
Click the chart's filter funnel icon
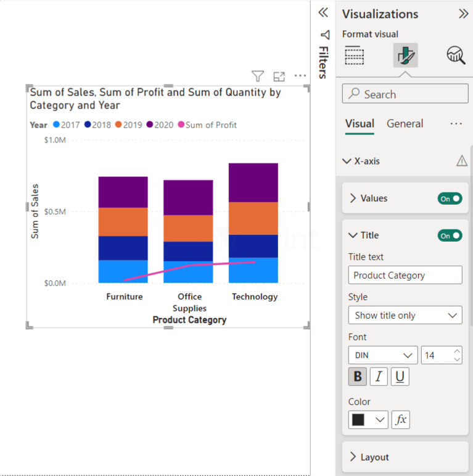[x=258, y=76]
